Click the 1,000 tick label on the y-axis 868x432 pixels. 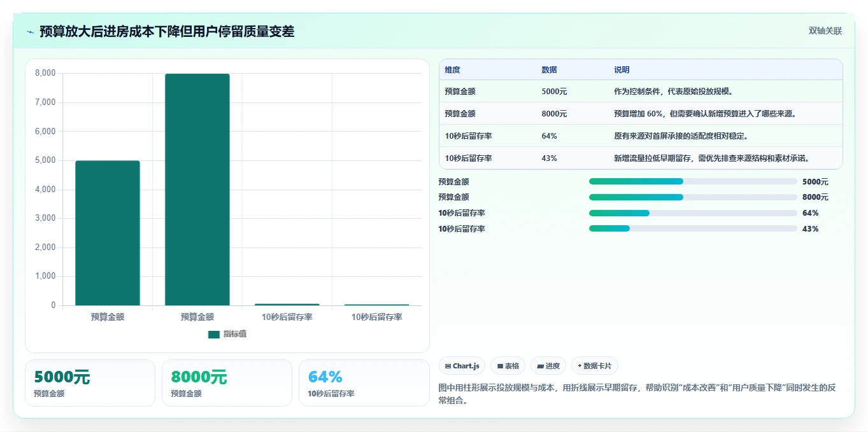click(x=45, y=276)
